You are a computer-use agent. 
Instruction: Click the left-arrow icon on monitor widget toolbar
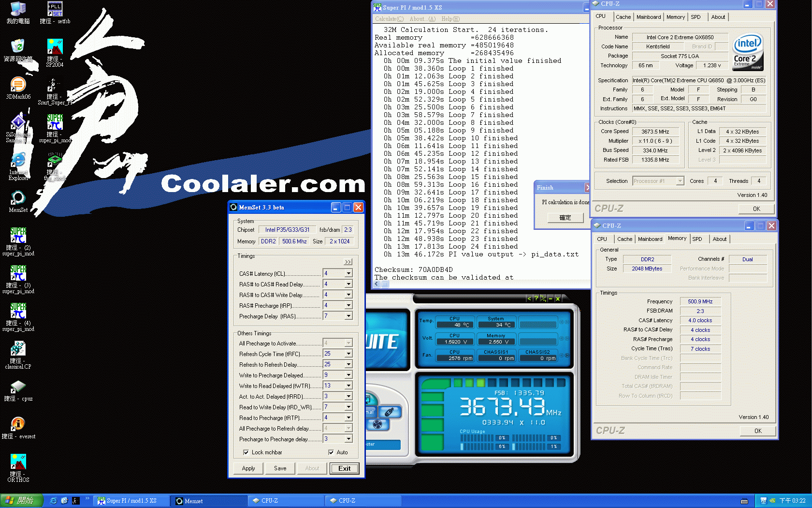pyautogui.click(x=529, y=299)
